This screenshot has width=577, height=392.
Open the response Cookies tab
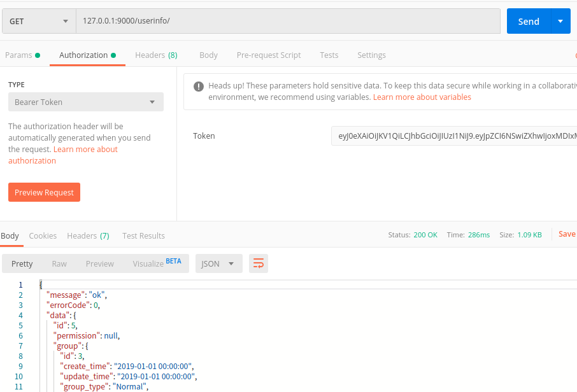pyautogui.click(x=43, y=235)
